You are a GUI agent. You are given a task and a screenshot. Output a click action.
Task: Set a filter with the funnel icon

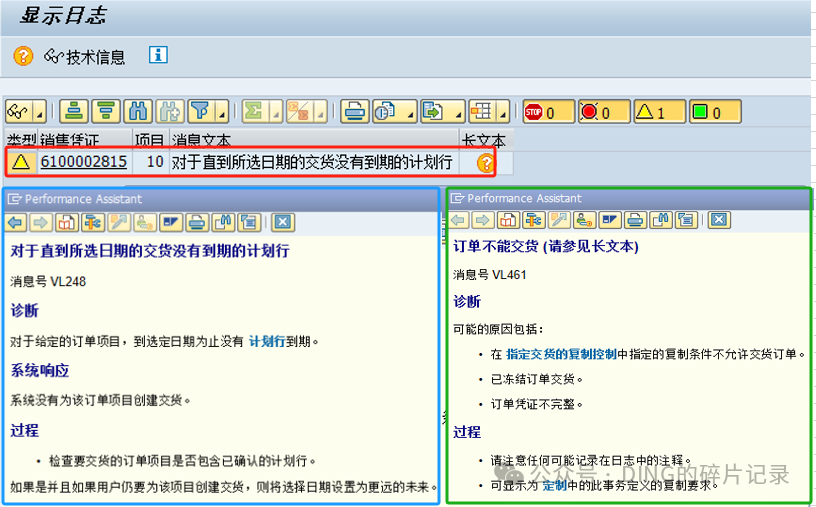coord(201,111)
